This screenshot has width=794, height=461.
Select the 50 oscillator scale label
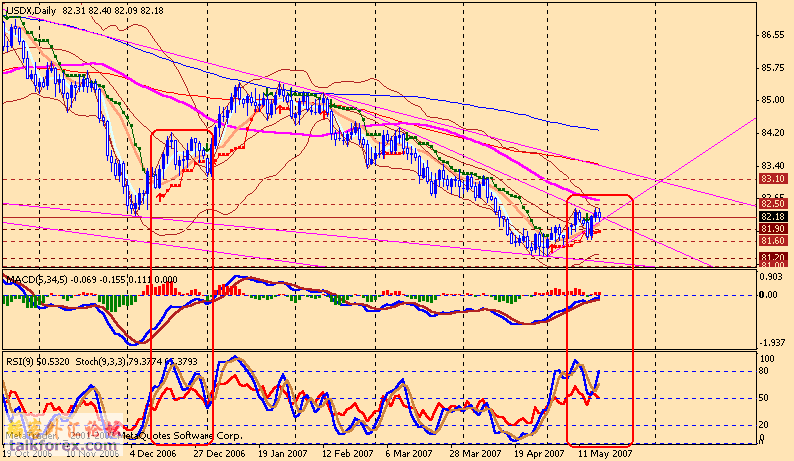pyautogui.click(x=764, y=398)
